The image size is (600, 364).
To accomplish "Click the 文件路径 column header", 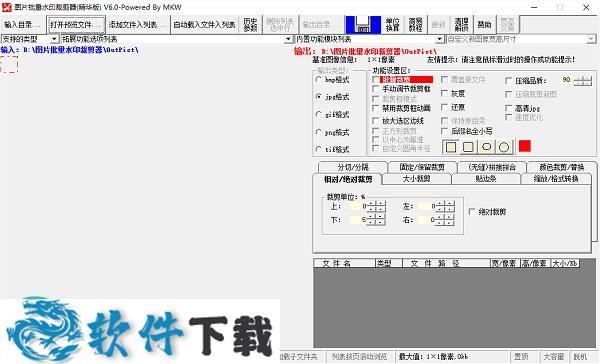I will [x=446, y=263].
